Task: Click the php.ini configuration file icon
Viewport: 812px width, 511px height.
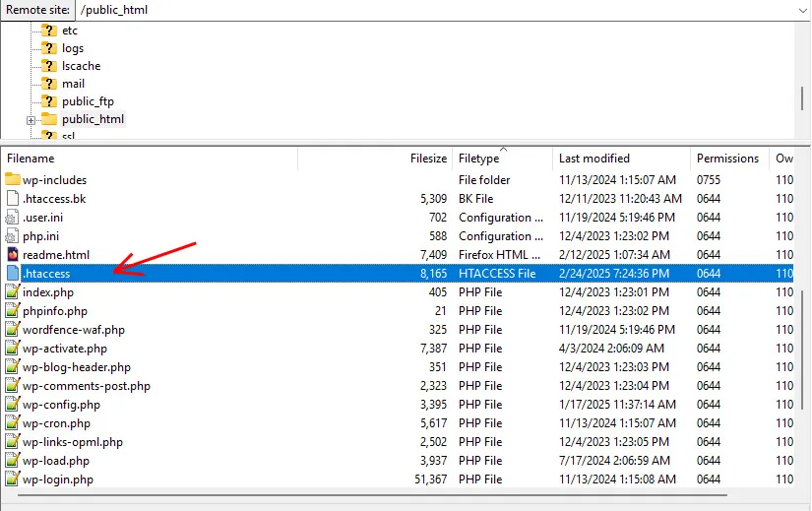Action: point(13,236)
